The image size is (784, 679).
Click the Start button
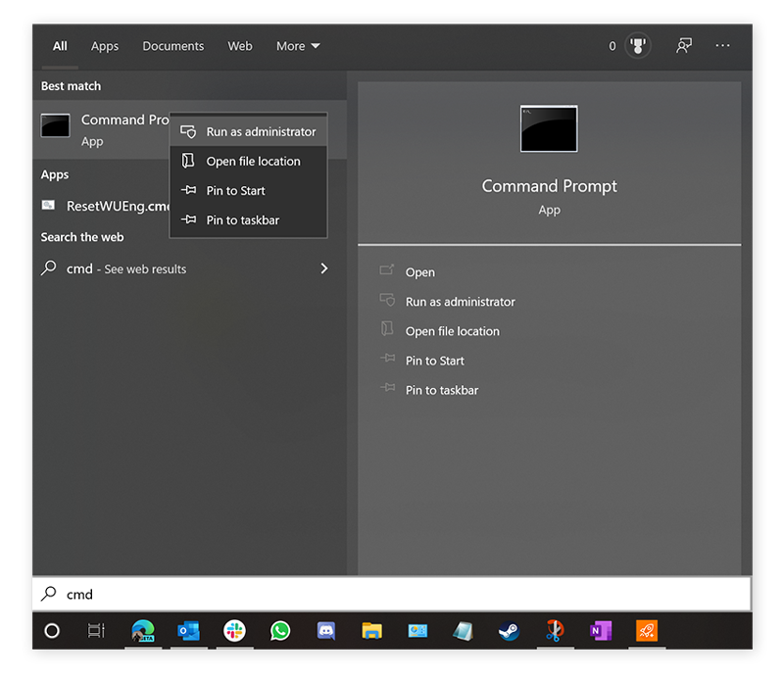[51, 632]
